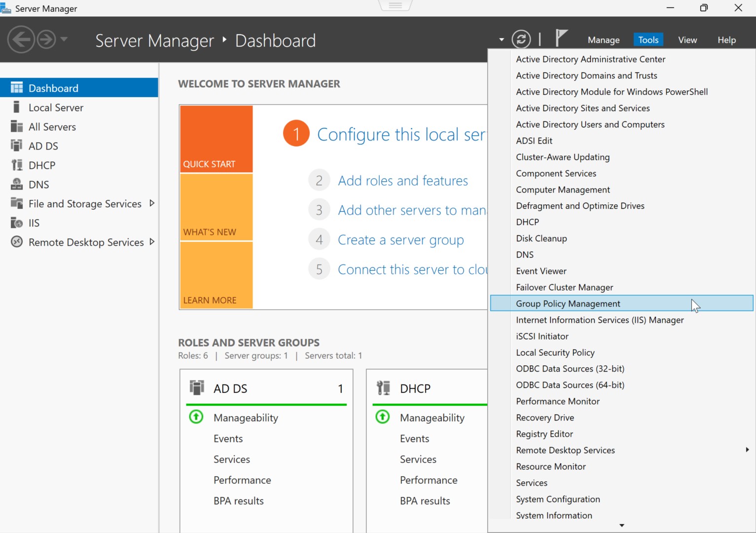Viewport: 756px width, 533px height.
Task: Open the Help menu
Action: [726, 40]
